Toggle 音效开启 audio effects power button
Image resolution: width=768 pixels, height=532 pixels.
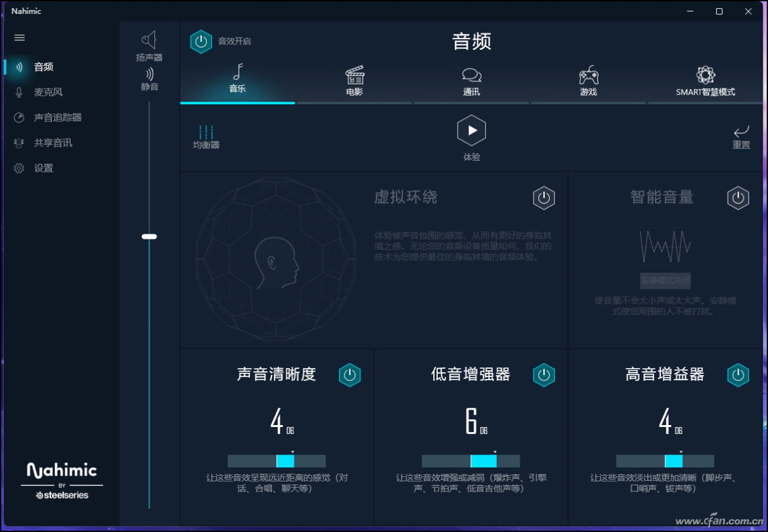pos(201,42)
